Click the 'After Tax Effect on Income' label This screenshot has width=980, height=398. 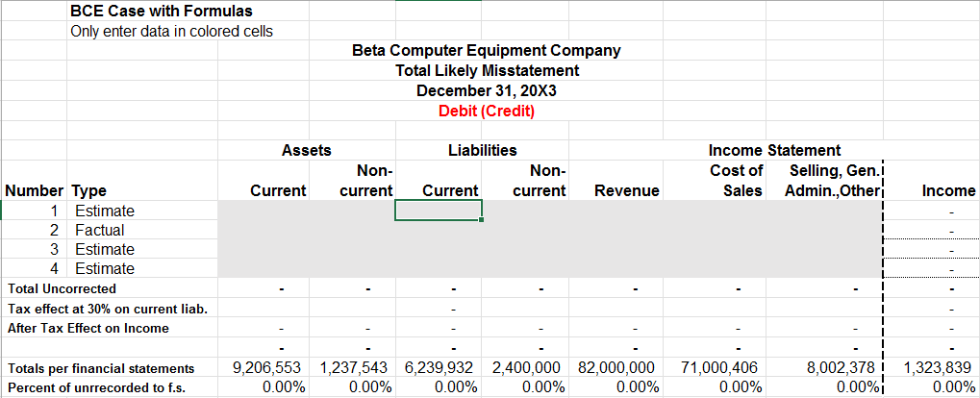(x=88, y=328)
